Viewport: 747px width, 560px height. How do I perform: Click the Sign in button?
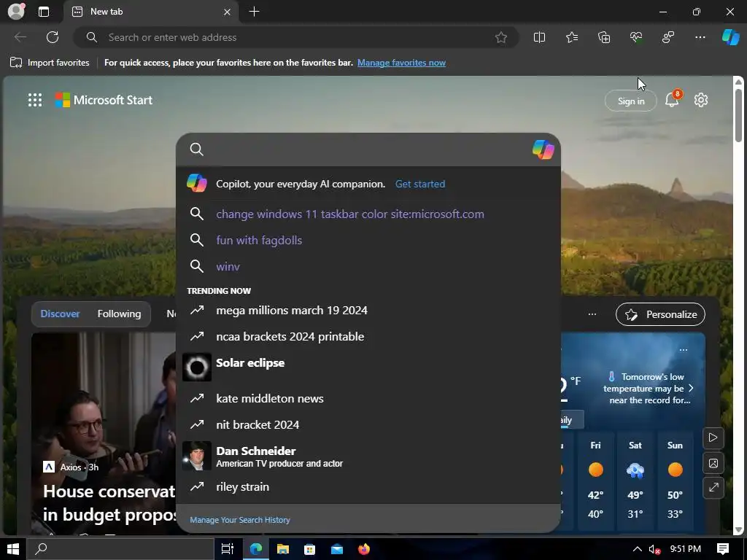[631, 101]
